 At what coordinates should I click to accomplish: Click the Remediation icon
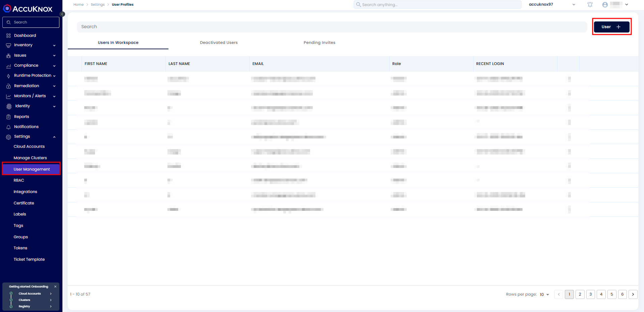coord(8,86)
